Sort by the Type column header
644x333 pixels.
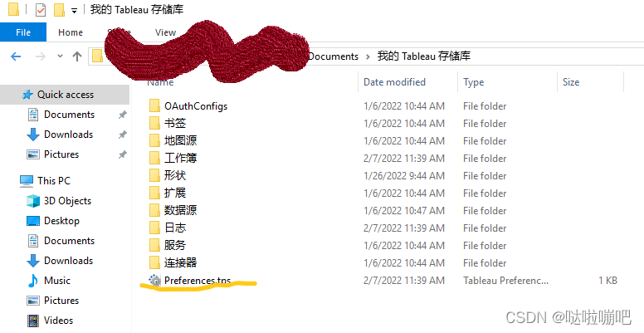[x=474, y=82]
